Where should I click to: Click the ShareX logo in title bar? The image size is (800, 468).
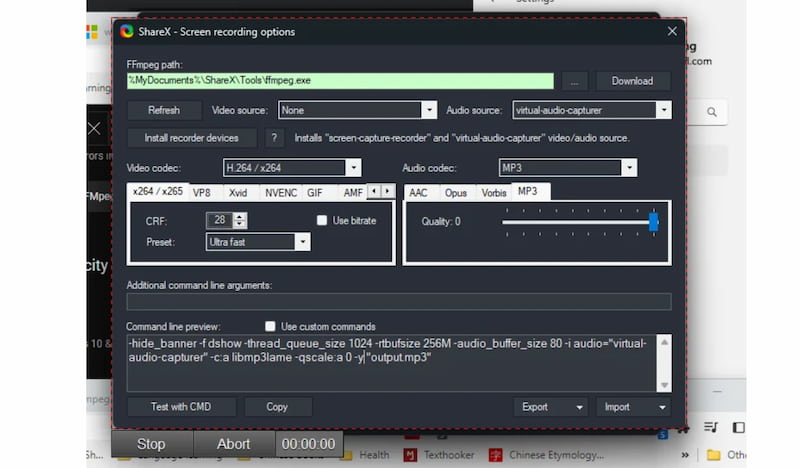tap(127, 31)
